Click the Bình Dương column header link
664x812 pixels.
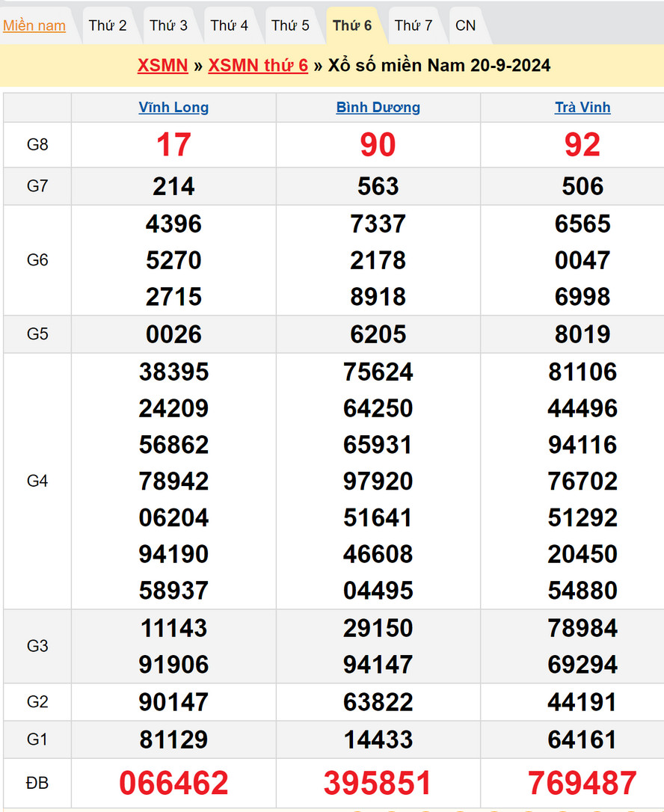(x=378, y=107)
